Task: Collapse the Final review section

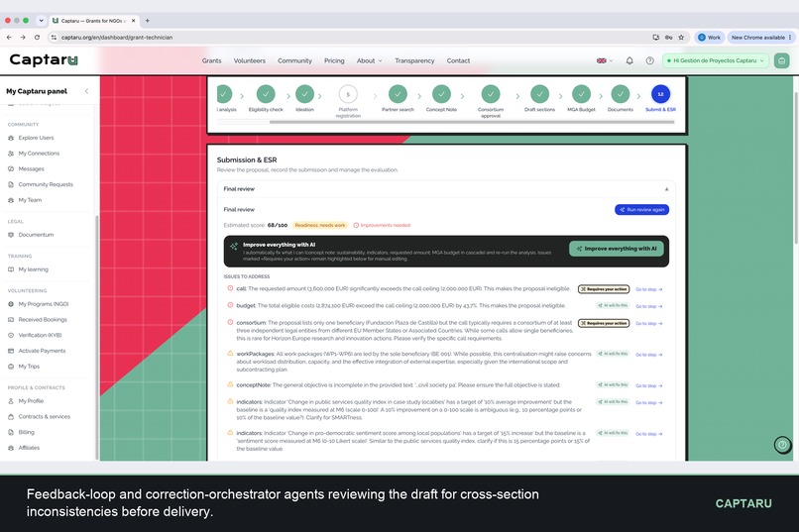Action: (x=666, y=189)
